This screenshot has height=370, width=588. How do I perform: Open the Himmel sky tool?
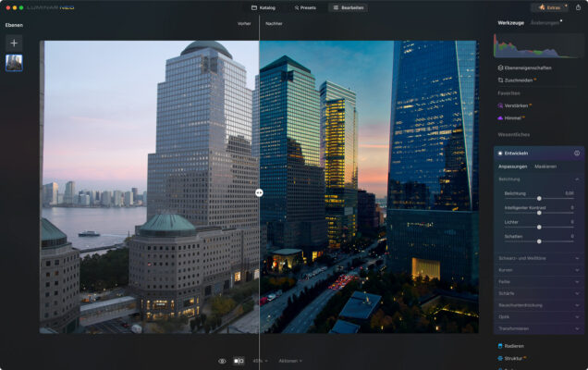510,118
